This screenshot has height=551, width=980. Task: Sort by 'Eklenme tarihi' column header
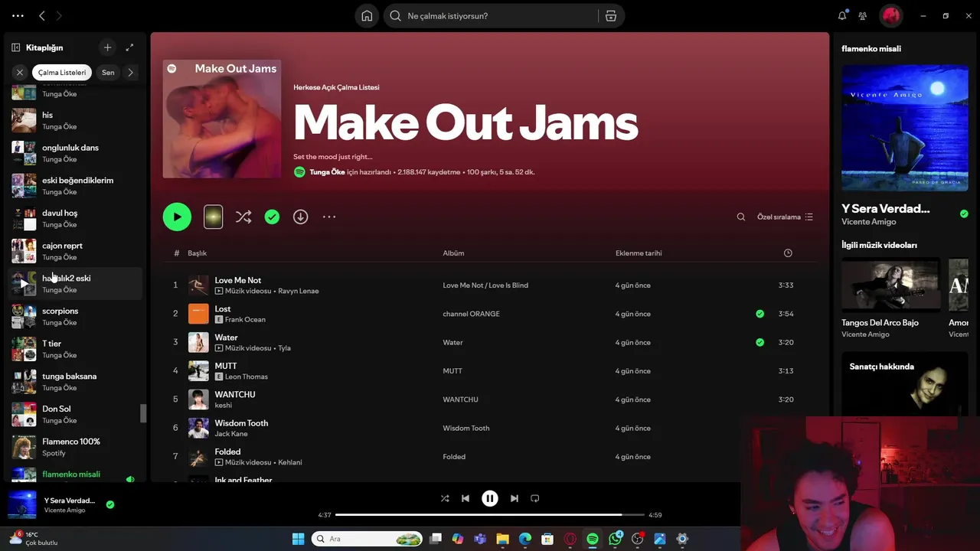point(639,253)
